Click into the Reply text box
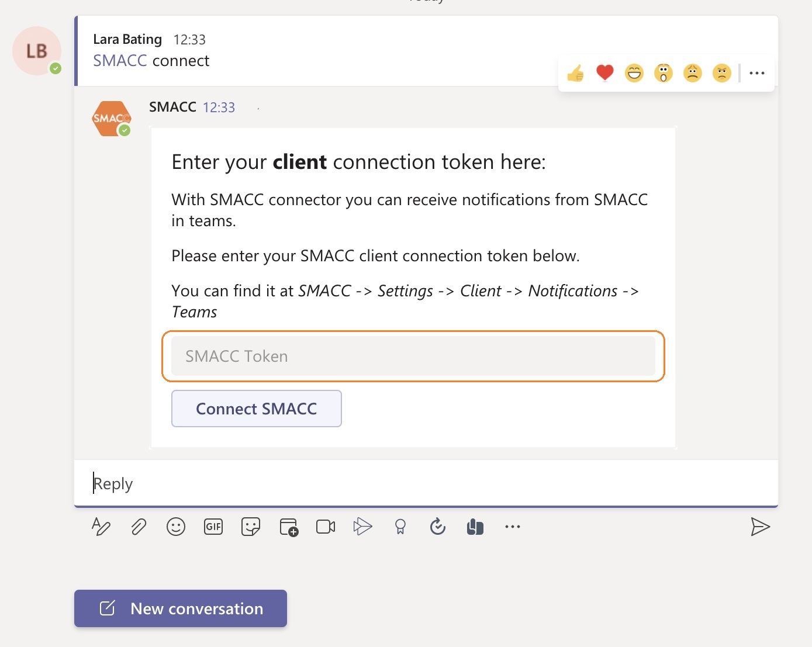The width and height of the screenshot is (812, 647). 426,483
